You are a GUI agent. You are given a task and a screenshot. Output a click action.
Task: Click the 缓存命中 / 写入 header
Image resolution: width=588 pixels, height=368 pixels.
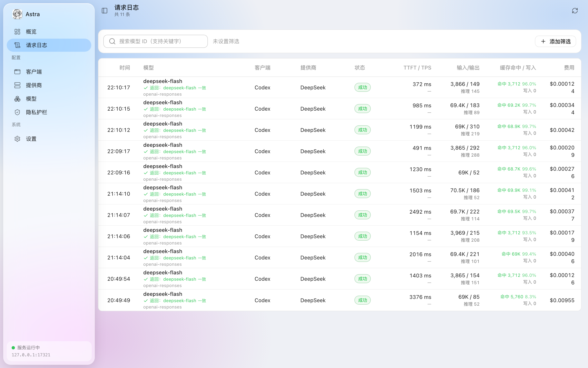point(518,68)
